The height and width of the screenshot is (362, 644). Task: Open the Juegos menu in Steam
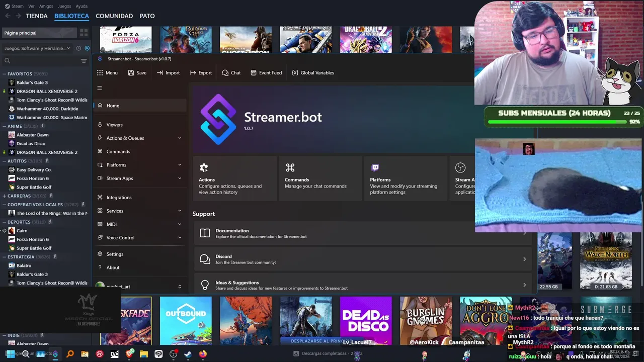(x=64, y=7)
